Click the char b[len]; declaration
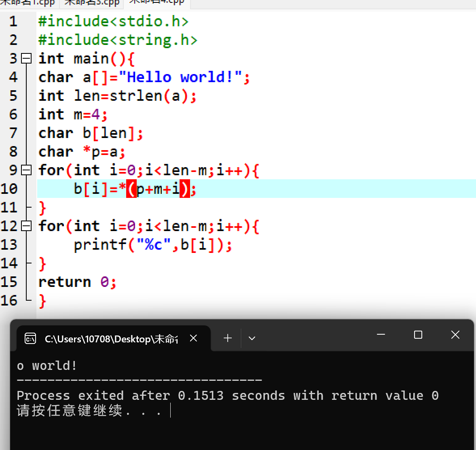Image resolution: width=476 pixels, height=450 pixels. point(91,134)
